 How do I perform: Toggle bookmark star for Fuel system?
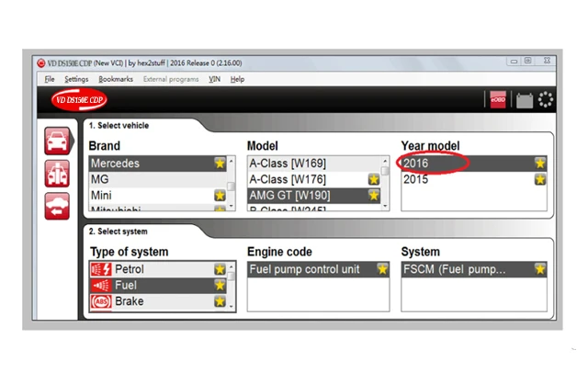[x=220, y=286]
